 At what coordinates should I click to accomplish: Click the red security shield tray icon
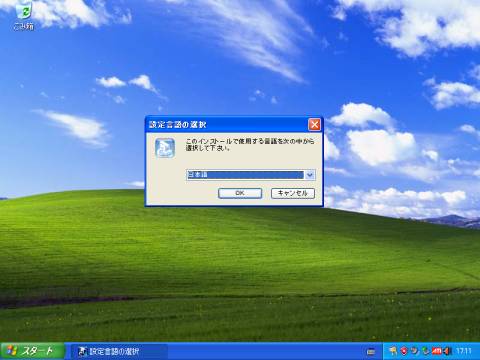tap(404, 351)
